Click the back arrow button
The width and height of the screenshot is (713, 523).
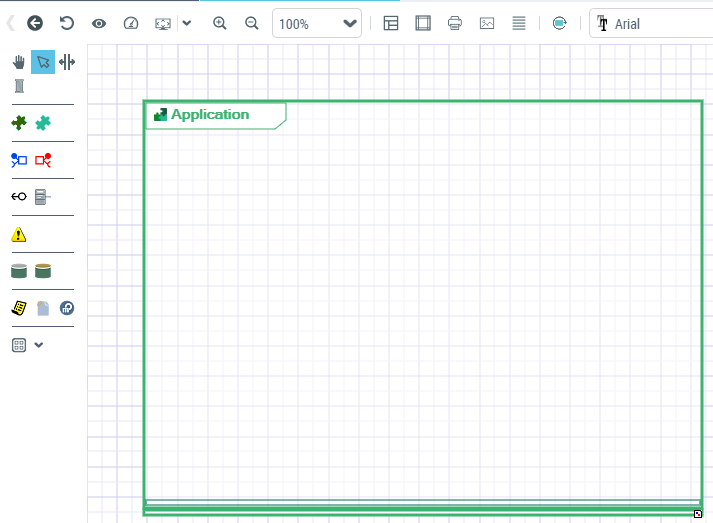pos(35,23)
